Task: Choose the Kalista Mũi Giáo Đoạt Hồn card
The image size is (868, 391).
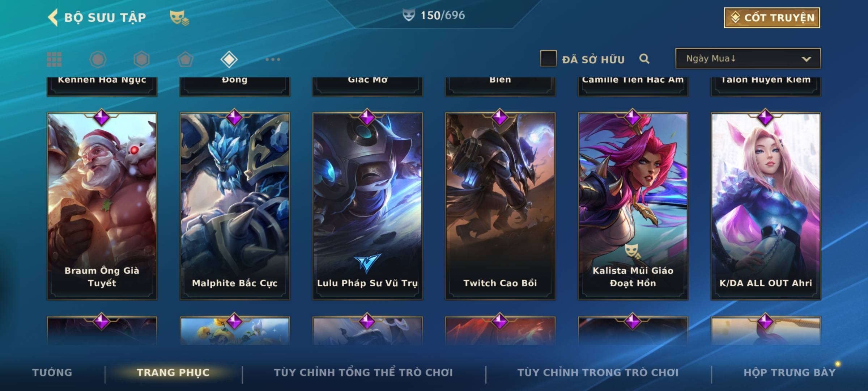Action: pos(633,206)
